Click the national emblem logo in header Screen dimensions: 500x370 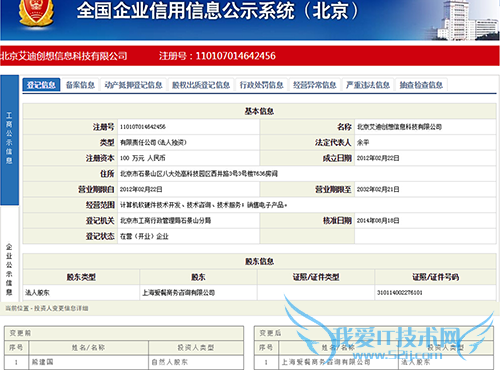[x=36, y=12]
